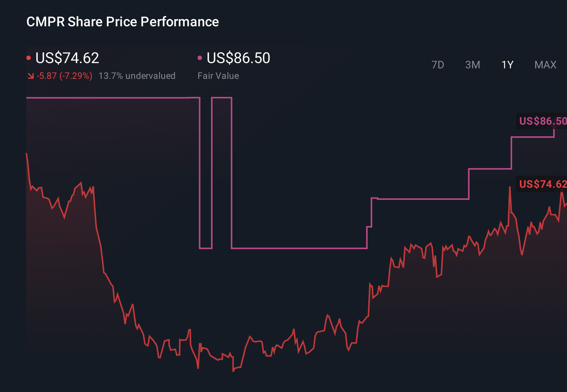Click the red downward trend arrow icon

click(x=30, y=76)
